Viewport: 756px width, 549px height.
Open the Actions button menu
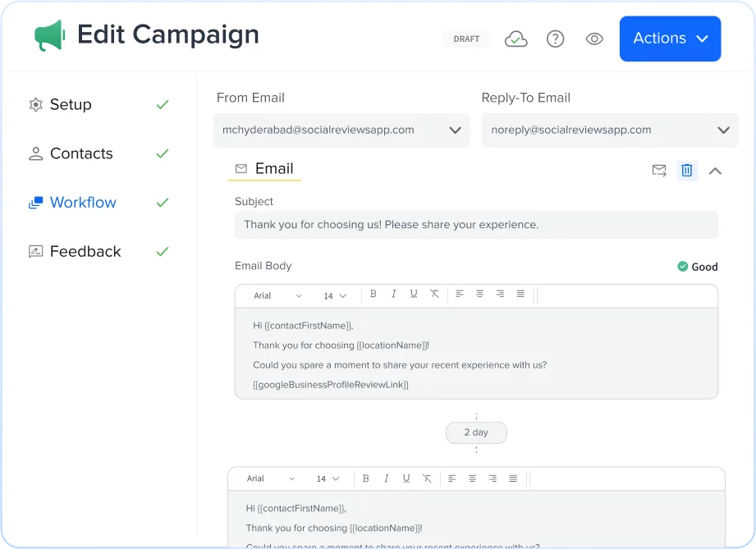point(670,39)
